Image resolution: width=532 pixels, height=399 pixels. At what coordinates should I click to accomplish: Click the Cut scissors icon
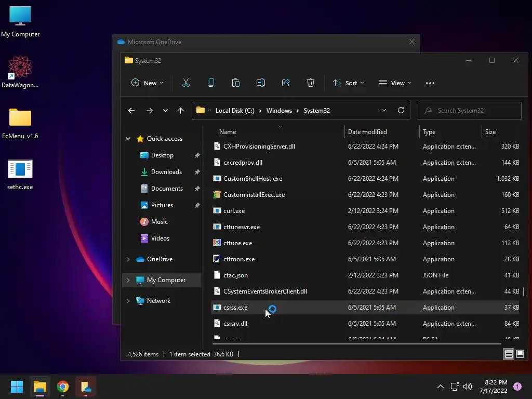pyautogui.click(x=185, y=83)
